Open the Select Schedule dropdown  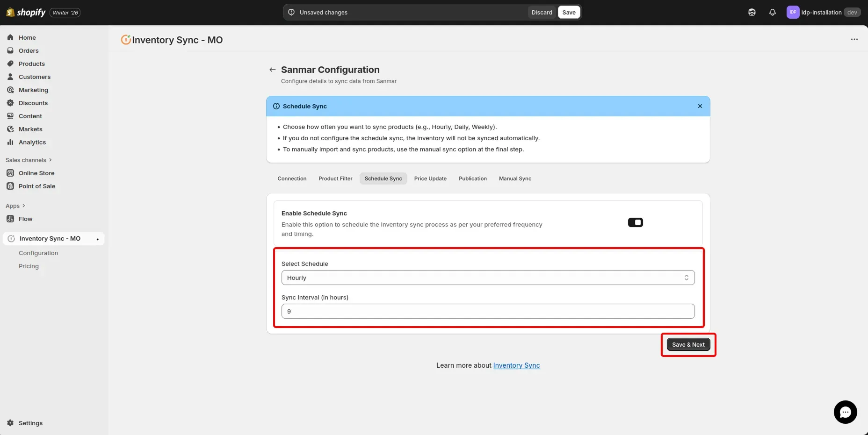pos(488,277)
